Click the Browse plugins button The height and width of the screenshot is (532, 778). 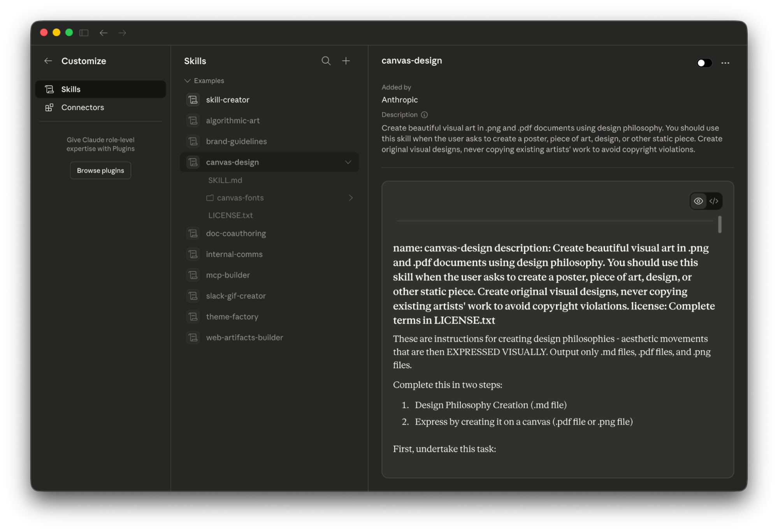[x=100, y=170]
